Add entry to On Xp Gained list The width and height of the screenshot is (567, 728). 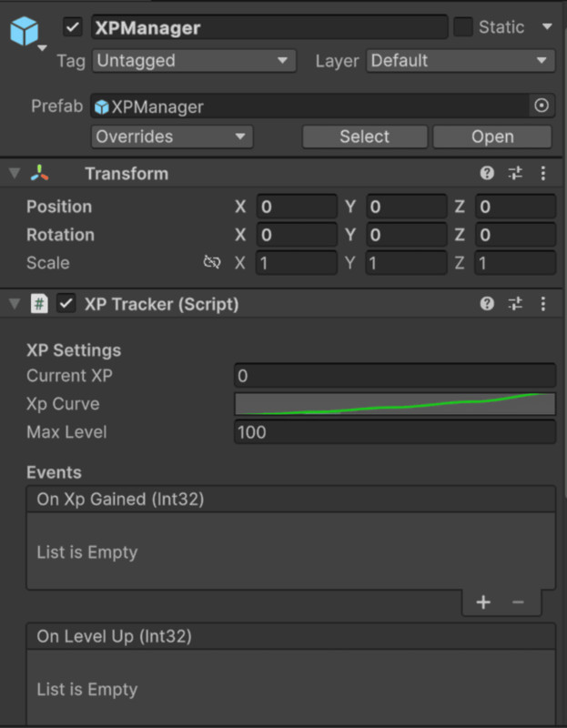pyautogui.click(x=483, y=602)
